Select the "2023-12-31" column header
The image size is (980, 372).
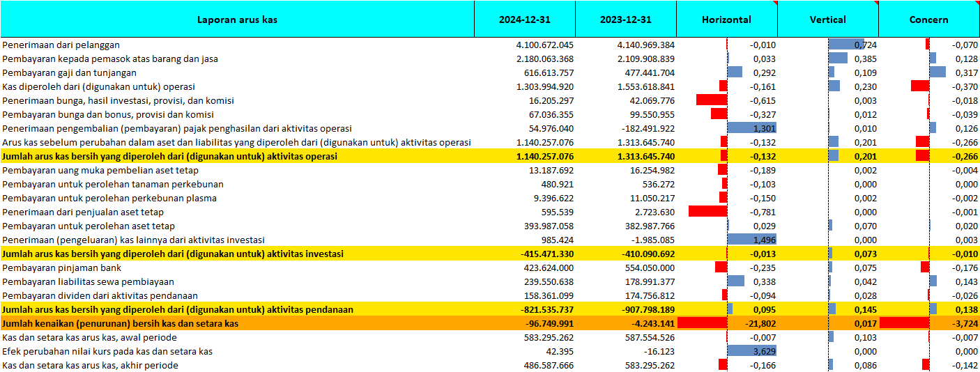(x=625, y=20)
